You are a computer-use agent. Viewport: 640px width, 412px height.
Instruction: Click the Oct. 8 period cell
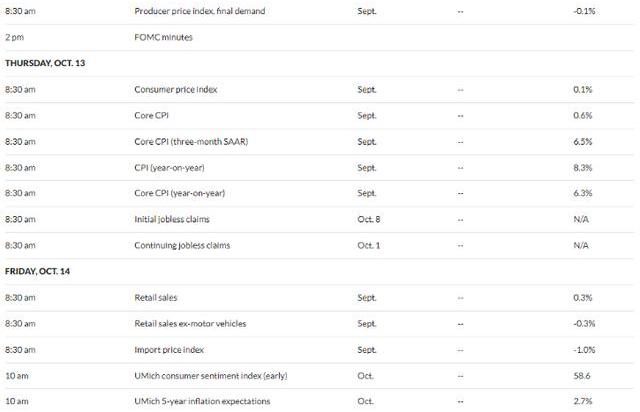point(369,219)
